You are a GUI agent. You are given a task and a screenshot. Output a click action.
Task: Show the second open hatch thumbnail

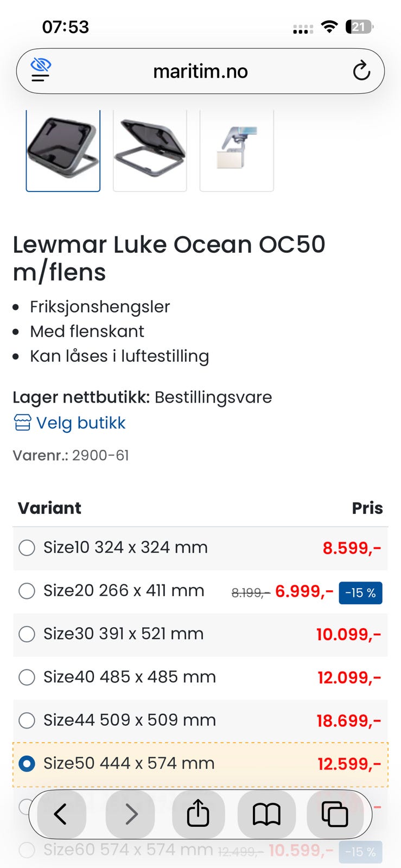[150, 150]
